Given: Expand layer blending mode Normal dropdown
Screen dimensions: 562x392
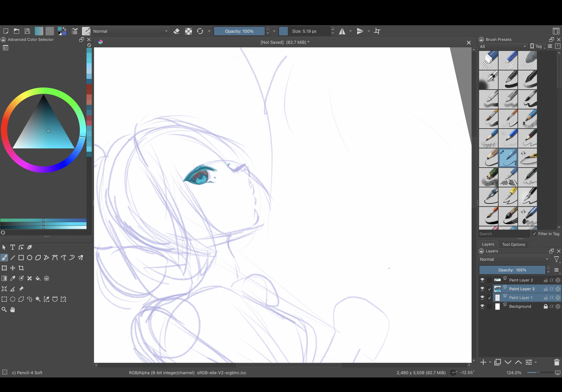Looking at the screenshot, I should pos(514,259).
